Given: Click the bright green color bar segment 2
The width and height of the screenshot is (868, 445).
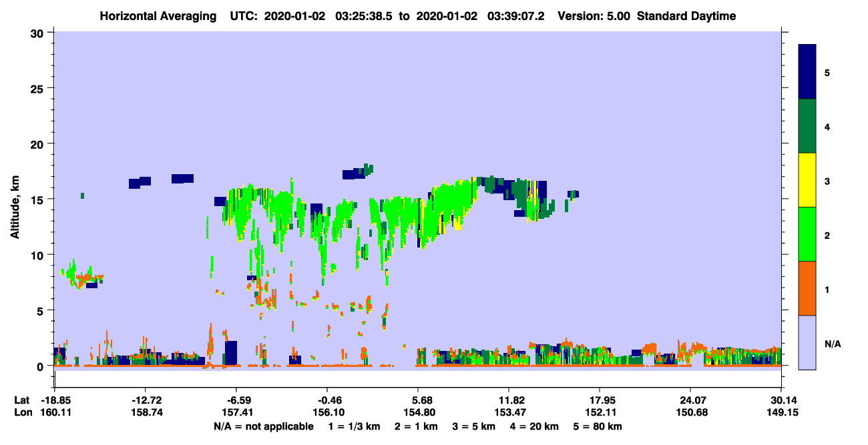Looking at the screenshot, I should 807,234.
